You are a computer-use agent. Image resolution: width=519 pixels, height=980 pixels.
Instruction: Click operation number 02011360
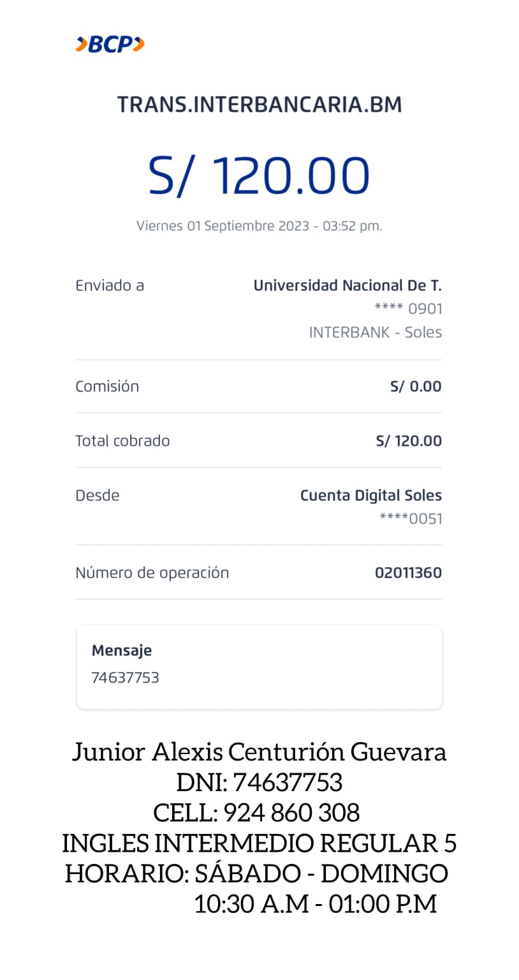(408, 572)
